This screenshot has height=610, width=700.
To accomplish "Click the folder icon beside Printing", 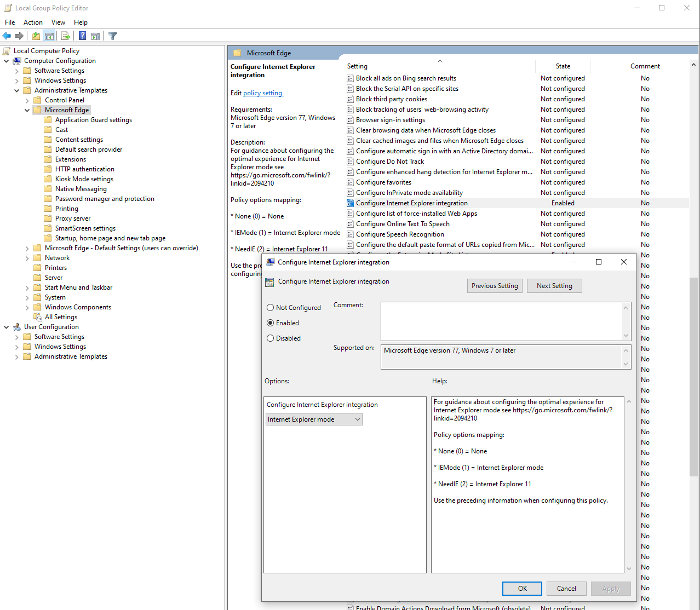I will pos(48,209).
